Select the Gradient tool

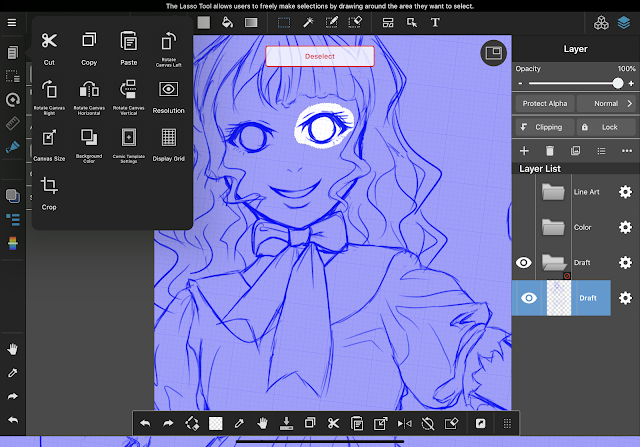point(251,22)
